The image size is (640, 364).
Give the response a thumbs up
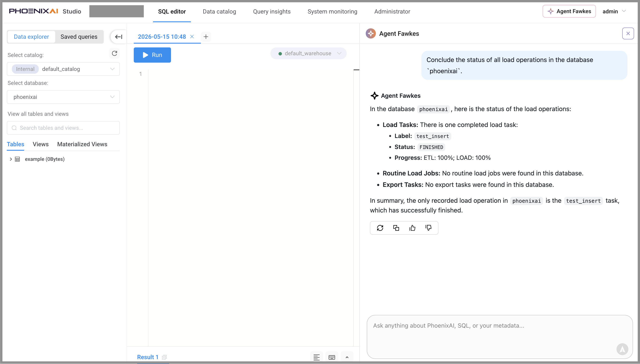point(412,228)
